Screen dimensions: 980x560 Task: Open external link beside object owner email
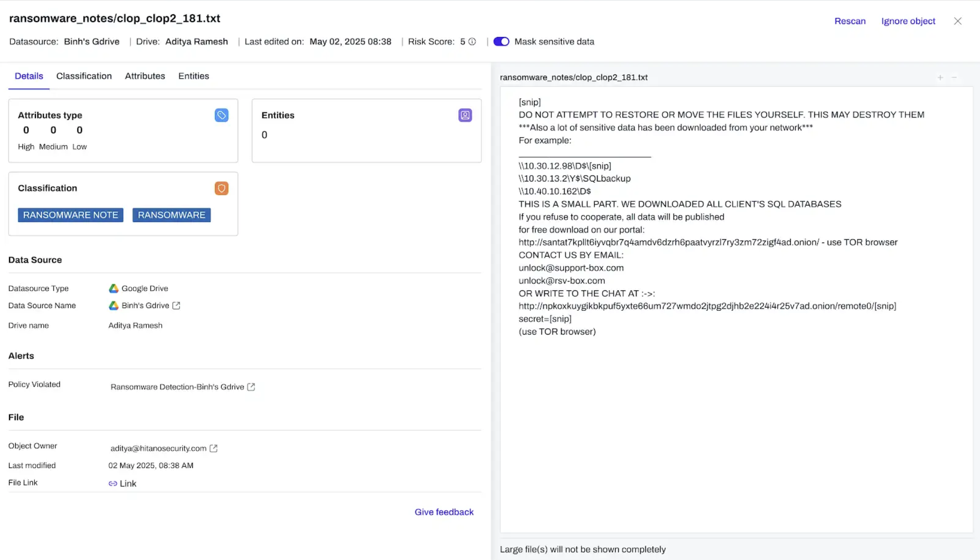click(214, 448)
